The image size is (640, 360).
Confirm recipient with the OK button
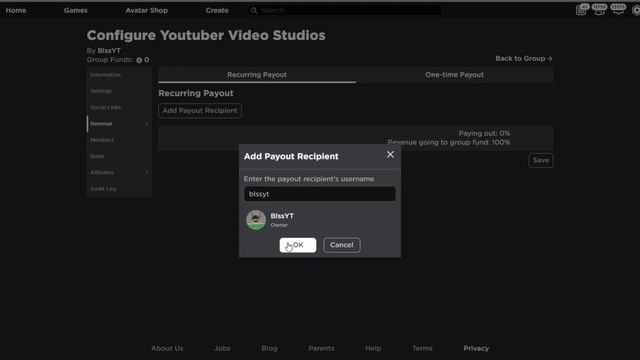tap(298, 245)
